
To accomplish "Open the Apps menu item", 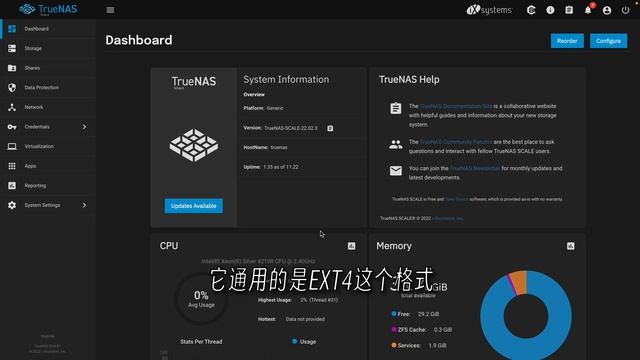I will (x=48, y=166).
